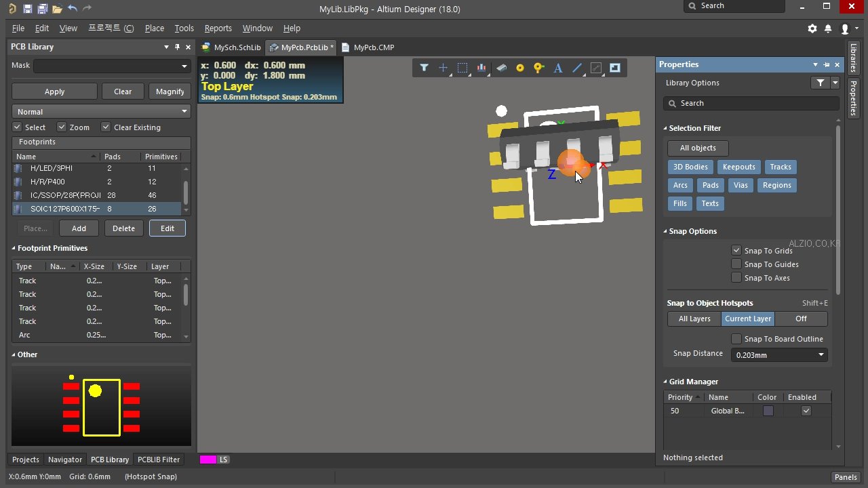Screen dimensions: 868x488
Task: Select the Place Line tool
Action: point(577,68)
